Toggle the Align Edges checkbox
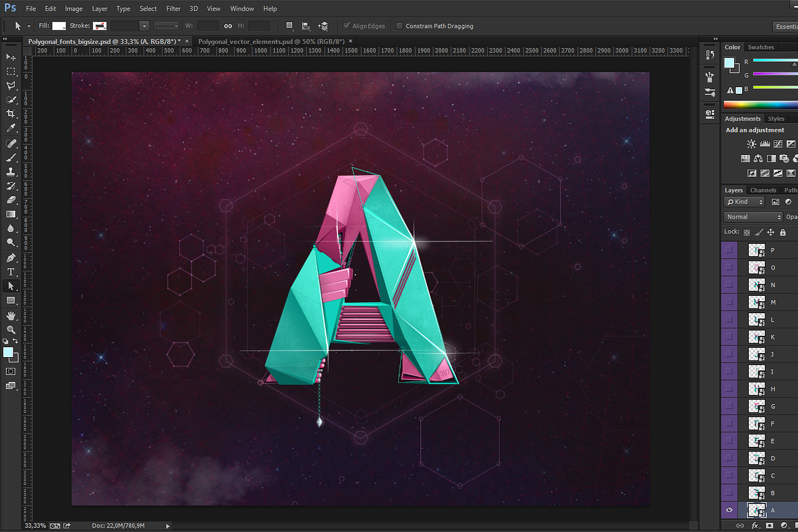The height and width of the screenshot is (532, 798). tap(346, 26)
